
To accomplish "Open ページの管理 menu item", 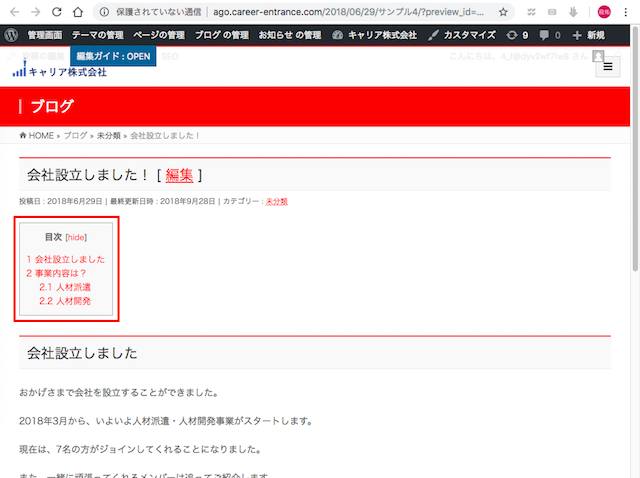I will [159, 36].
